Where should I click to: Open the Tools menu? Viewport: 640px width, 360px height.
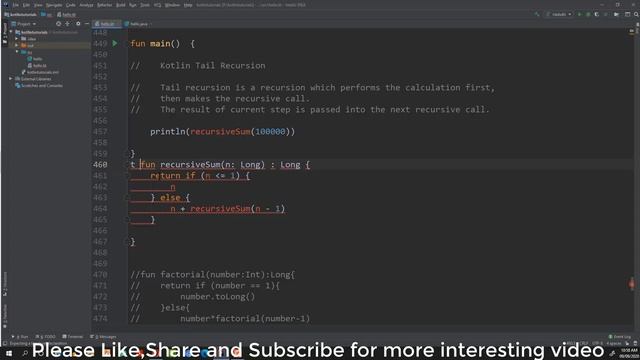(x=145, y=5)
